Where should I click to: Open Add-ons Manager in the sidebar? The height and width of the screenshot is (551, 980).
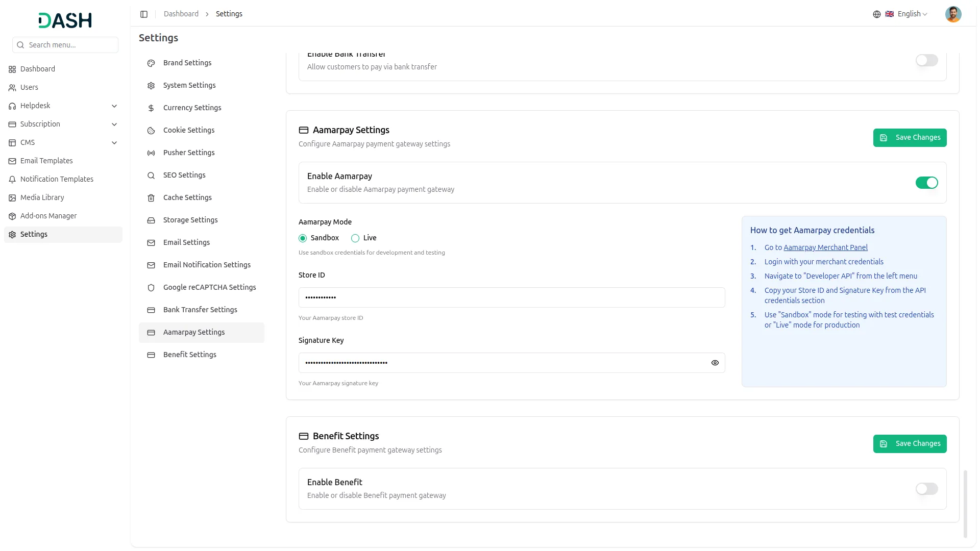click(x=63, y=216)
